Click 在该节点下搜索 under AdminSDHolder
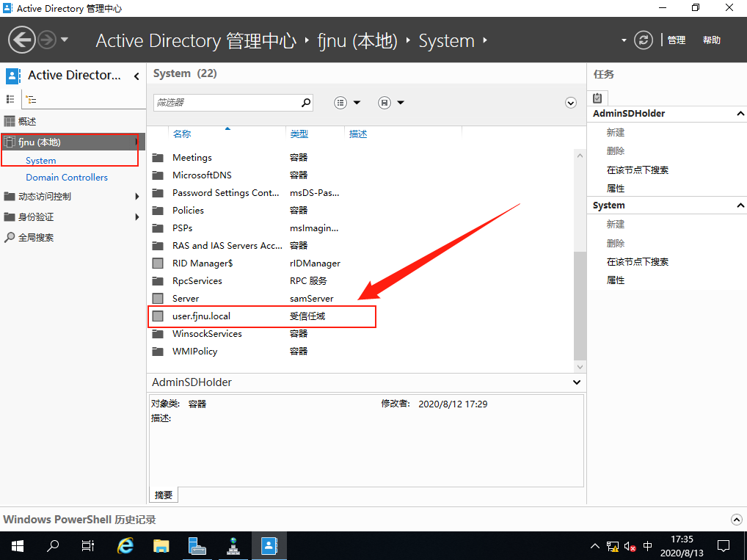Viewport: 747px width, 560px height. coord(638,170)
